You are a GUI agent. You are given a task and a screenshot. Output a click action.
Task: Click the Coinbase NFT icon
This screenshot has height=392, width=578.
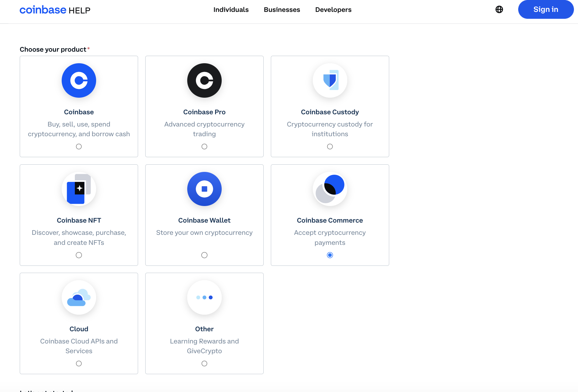[x=79, y=189]
